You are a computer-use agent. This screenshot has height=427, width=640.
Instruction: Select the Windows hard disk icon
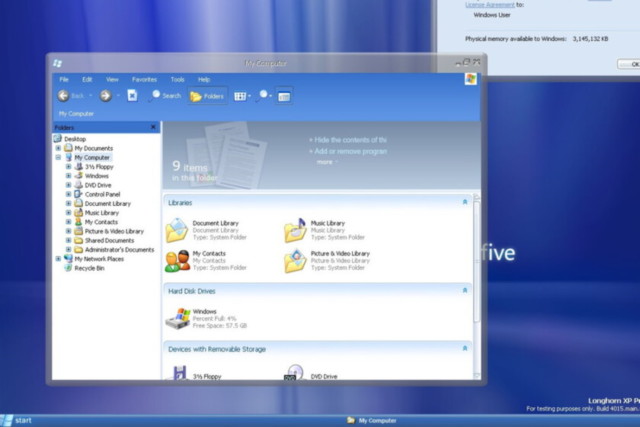pos(178,318)
